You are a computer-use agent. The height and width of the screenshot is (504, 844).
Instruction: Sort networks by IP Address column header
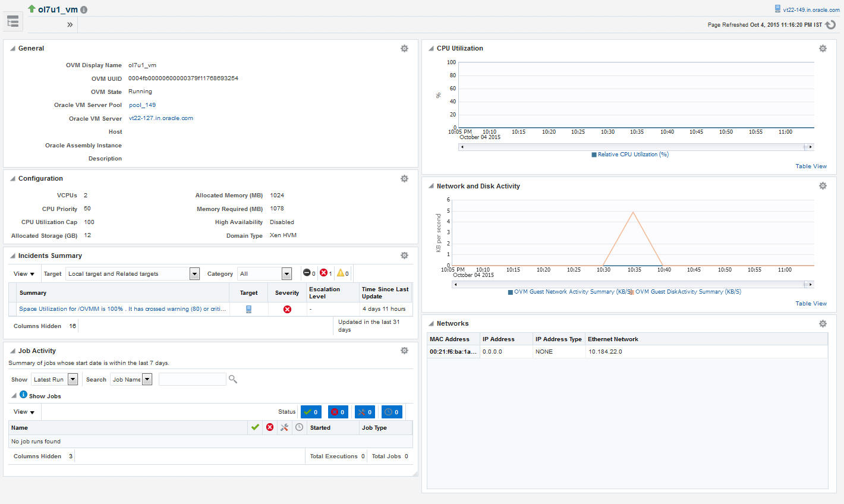[506, 339]
